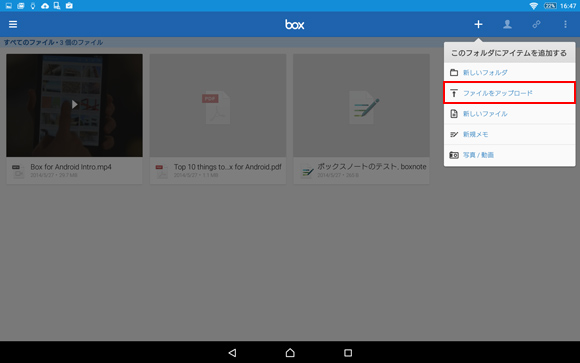The image size is (580, 363).
Task: Click the box logo in header
Action: tap(294, 24)
